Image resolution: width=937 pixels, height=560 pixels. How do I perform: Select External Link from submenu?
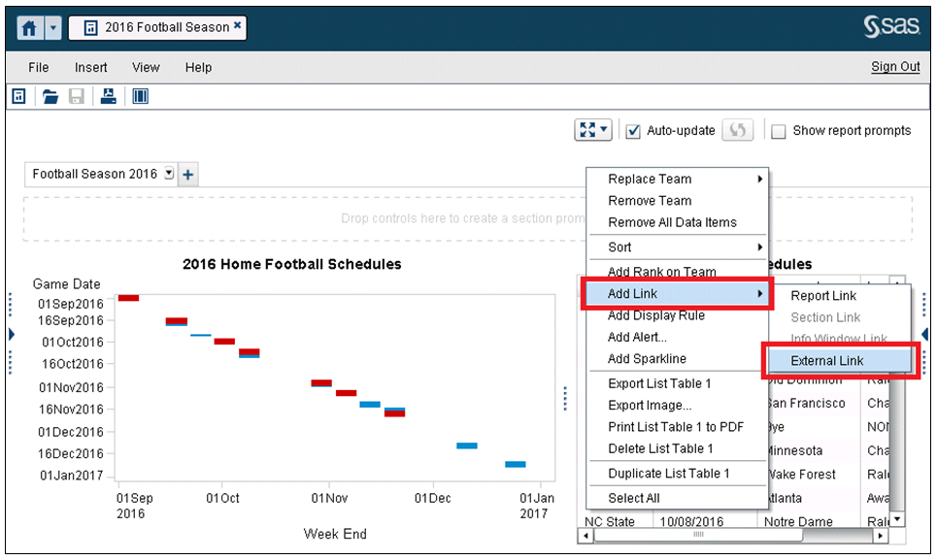826,361
